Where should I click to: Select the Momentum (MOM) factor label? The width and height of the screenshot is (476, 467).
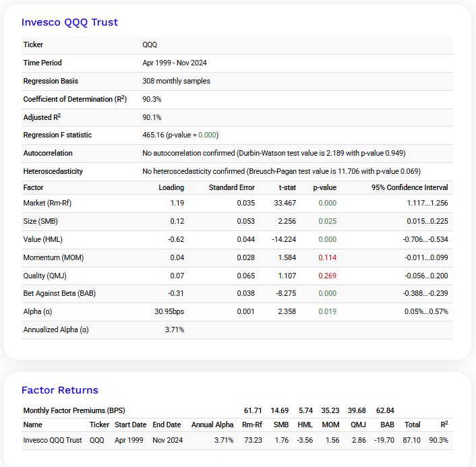coord(53,257)
